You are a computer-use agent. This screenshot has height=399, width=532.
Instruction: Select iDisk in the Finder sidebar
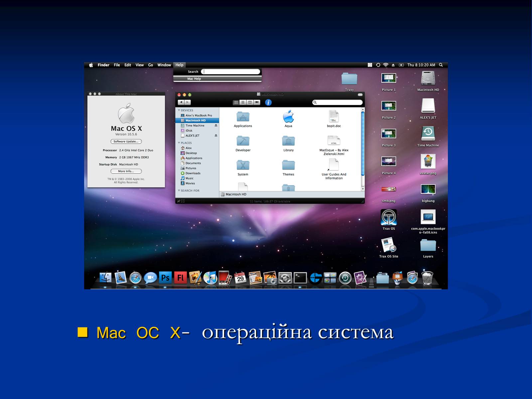(x=197, y=131)
